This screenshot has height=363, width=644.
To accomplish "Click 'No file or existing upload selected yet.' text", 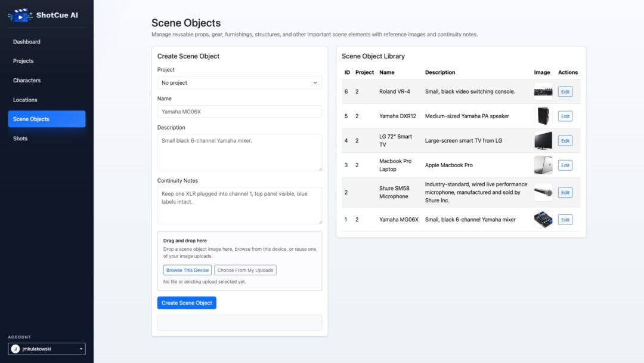I will tap(205, 282).
